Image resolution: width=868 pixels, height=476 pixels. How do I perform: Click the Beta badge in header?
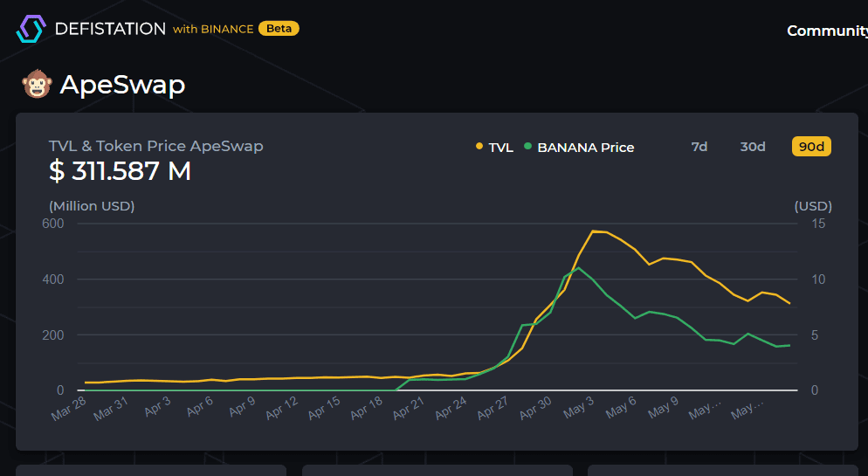pos(279,29)
